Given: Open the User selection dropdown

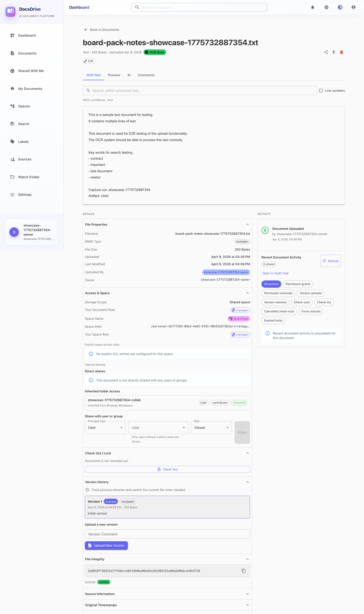Looking at the screenshot, I should pyautogui.click(x=158, y=428).
